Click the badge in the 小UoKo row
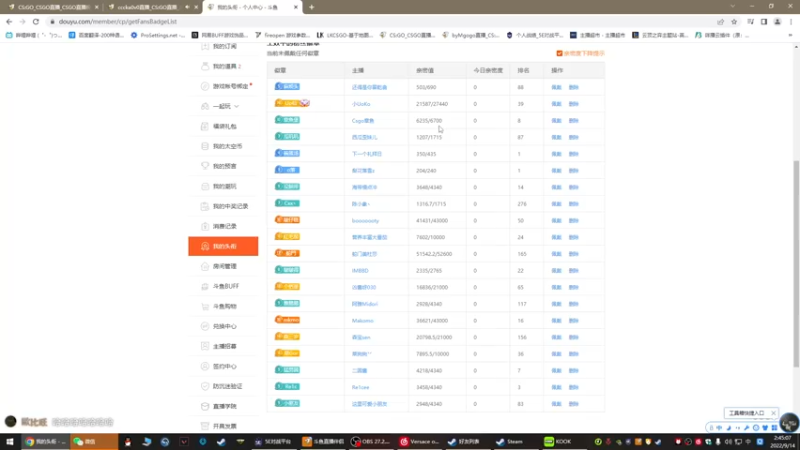 pos(292,103)
